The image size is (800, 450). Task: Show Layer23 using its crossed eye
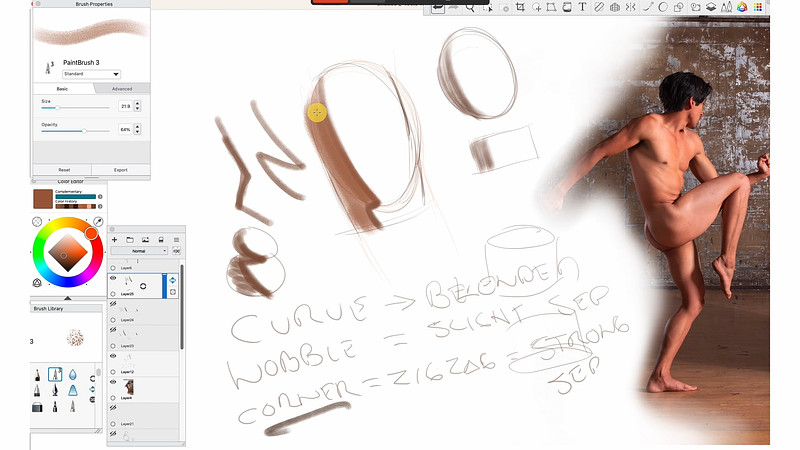113,330
